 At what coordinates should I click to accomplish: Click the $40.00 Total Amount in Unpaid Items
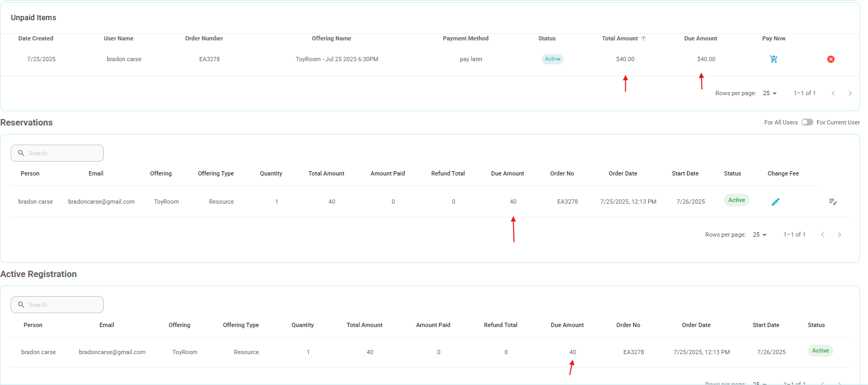tap(625, 59)
